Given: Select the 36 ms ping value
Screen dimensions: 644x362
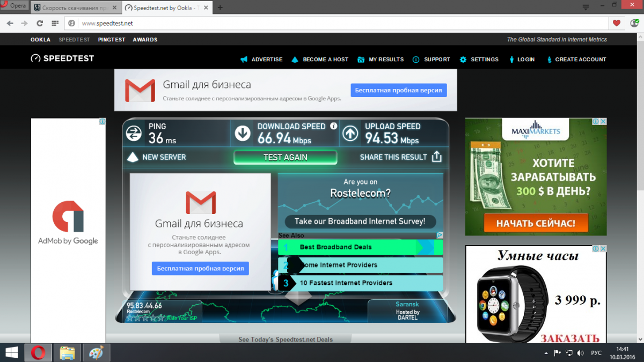Looking at the screenshot, I should click(162, 139).
